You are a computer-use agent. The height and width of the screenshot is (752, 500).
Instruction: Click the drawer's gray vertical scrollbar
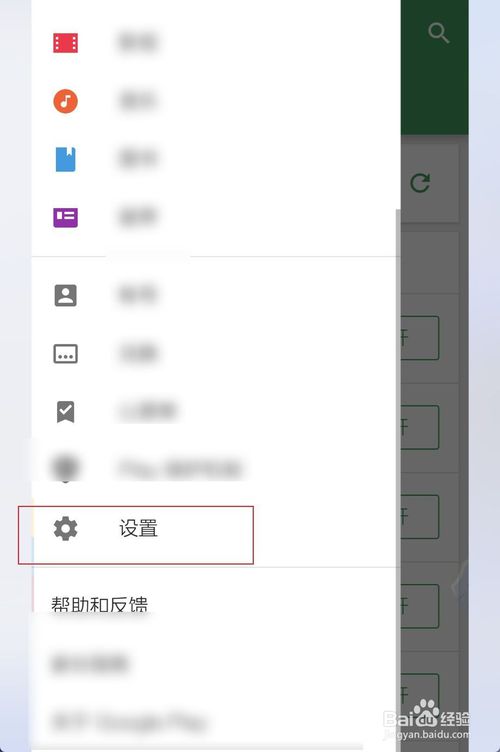click(398, 480)
